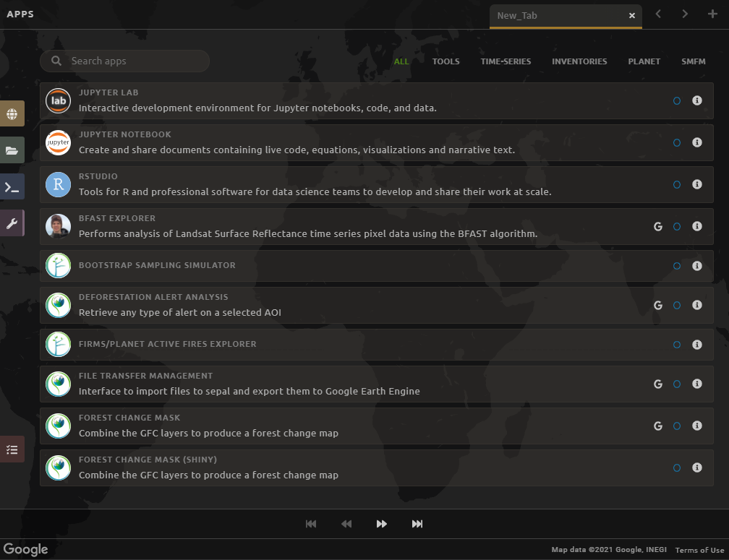Viewport: 729px width, 560px height.
Task: Open the tasks list icon in sidebar
Action: [x=12, y=449]
